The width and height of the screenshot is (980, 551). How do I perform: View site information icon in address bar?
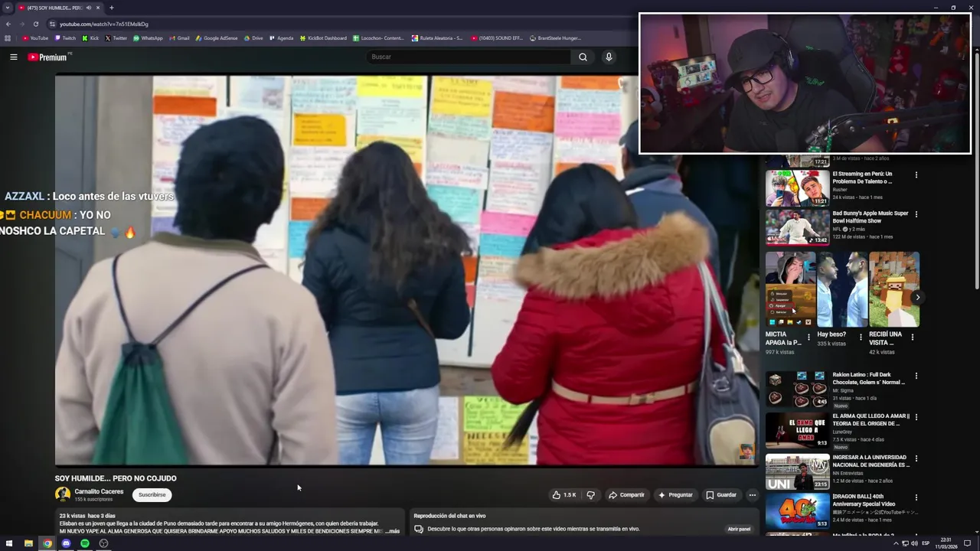[x=51, y=24]
